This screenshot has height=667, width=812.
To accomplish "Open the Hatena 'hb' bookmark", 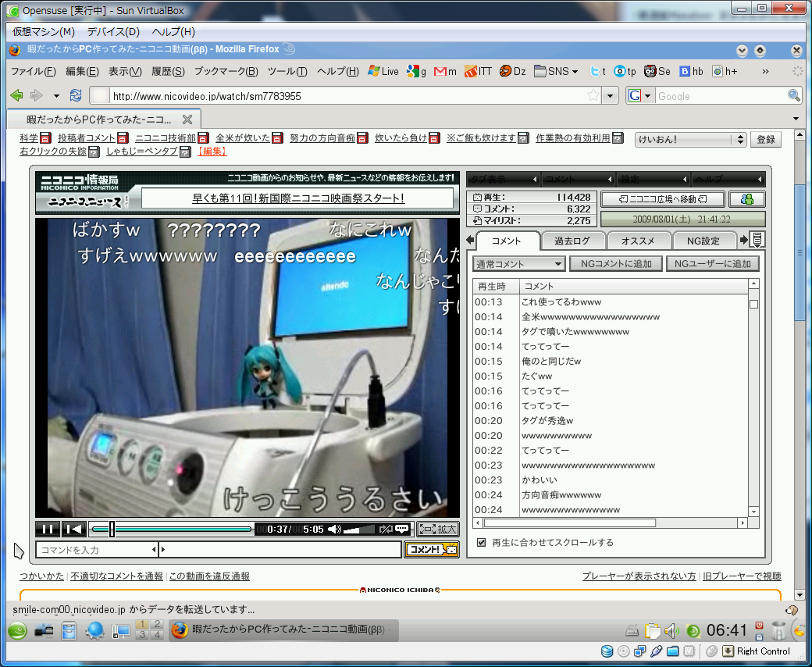I will point(691,72).
